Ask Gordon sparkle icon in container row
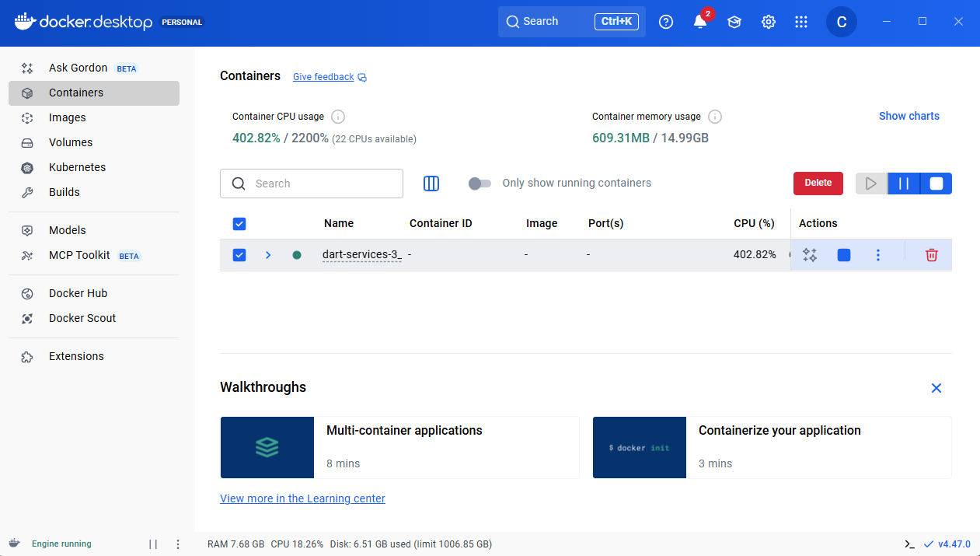 (x=810, y=255)
